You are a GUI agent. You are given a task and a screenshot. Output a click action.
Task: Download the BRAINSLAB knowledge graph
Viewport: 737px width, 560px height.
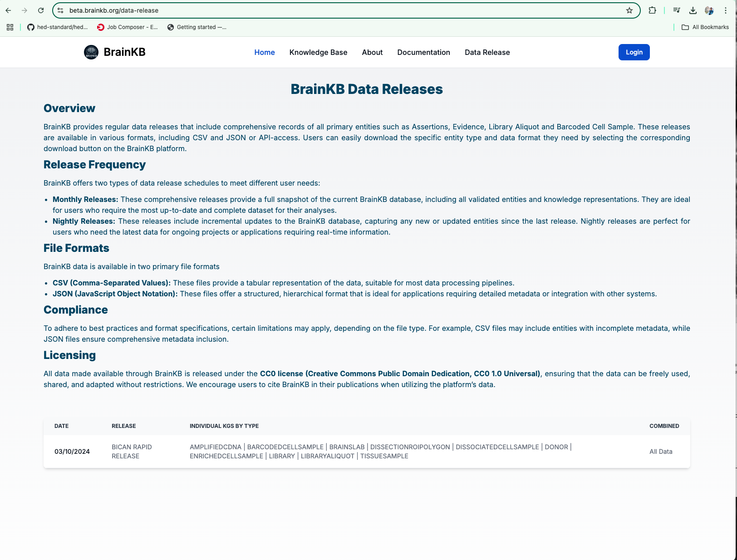[347, 447]
